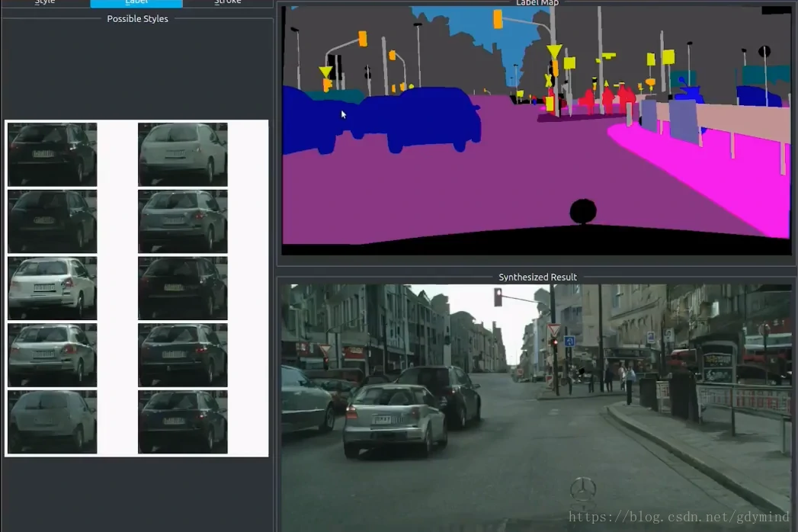Image resolution: width=798 pixels, height=532 pixels.
Task: Choose the fourth-row left silver car style
Action: [x=52, y=355]
